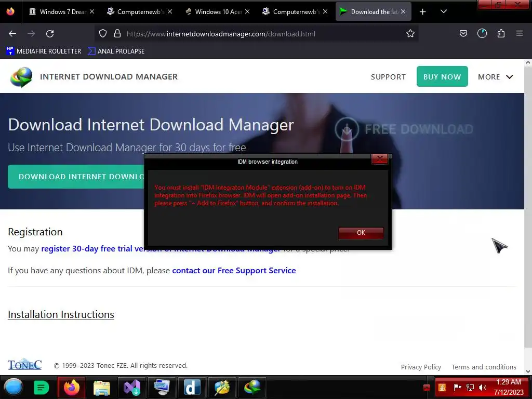532x399 pixels.
Task: Click the padlock site security icon
Action: tap(117, 34)
